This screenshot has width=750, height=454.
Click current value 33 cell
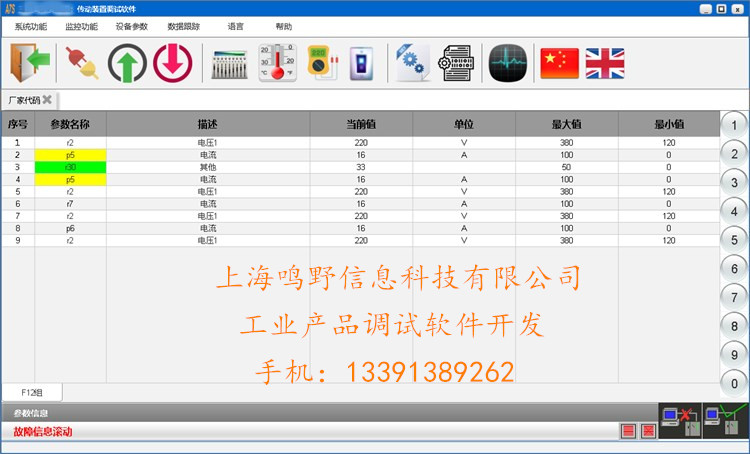click(361, 167)
